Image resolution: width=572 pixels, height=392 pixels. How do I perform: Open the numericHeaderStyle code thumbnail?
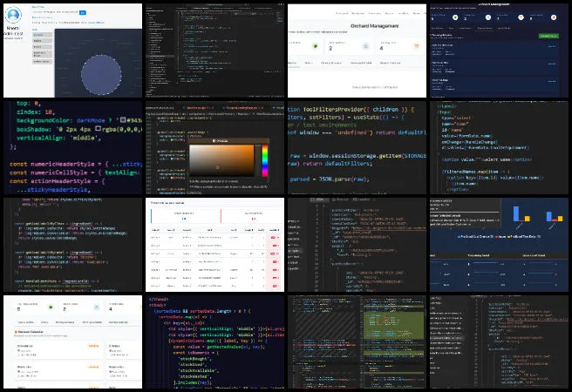(72, 147)
